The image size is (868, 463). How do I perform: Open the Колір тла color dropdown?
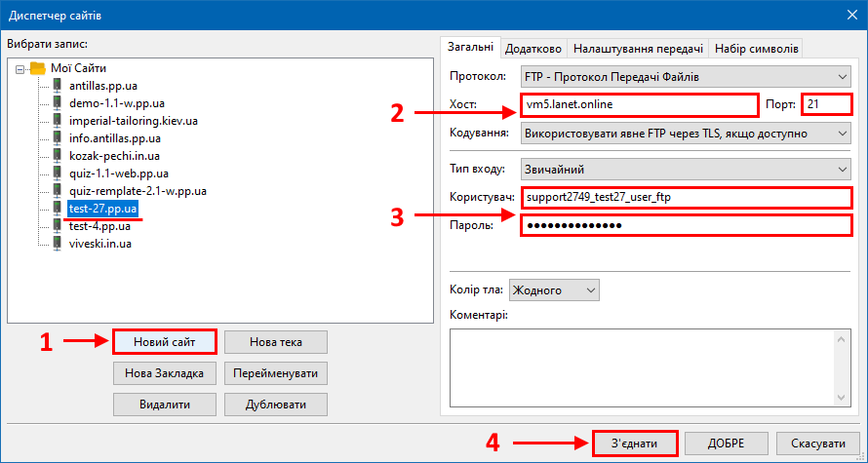588,289
